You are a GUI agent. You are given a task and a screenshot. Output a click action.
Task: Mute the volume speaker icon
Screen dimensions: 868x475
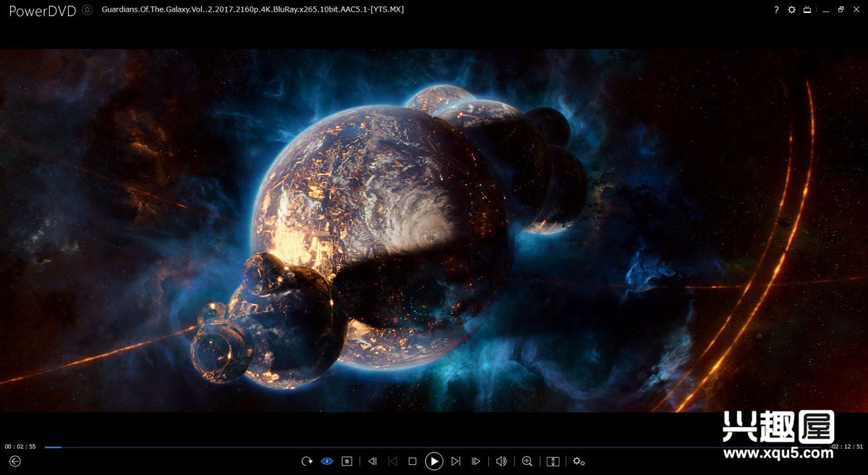point(501,461)
